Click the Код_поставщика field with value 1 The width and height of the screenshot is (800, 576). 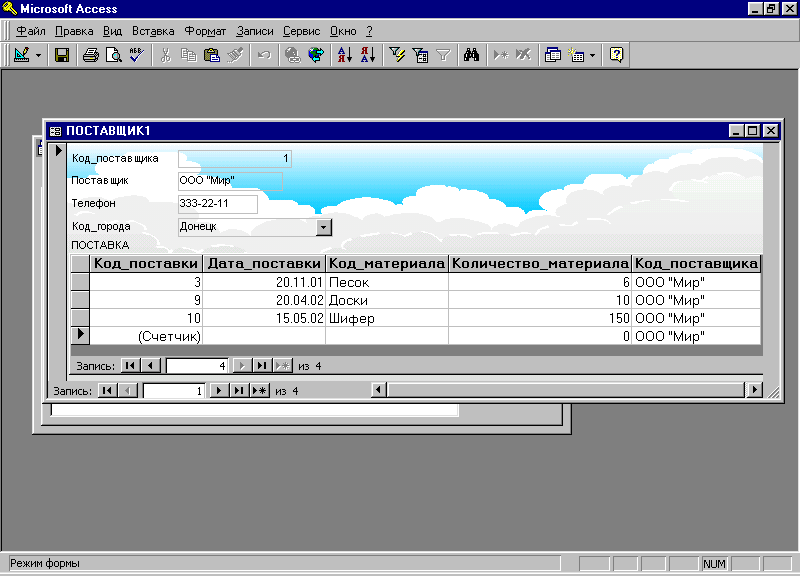point(235,159)
